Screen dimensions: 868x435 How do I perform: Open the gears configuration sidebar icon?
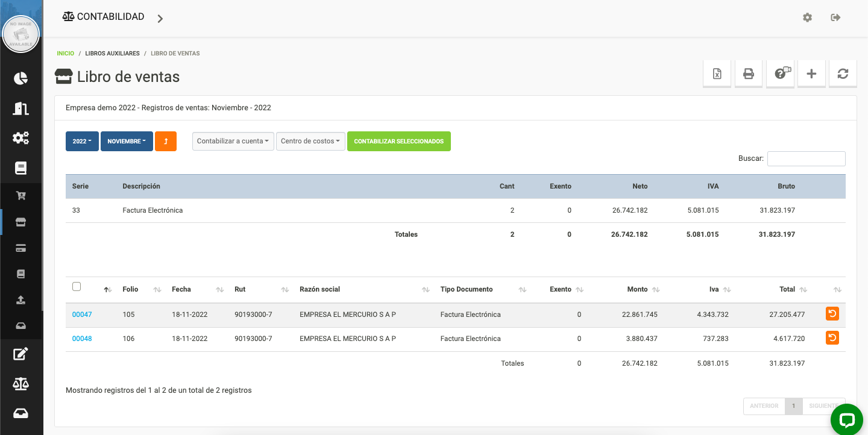click(21, 138)
